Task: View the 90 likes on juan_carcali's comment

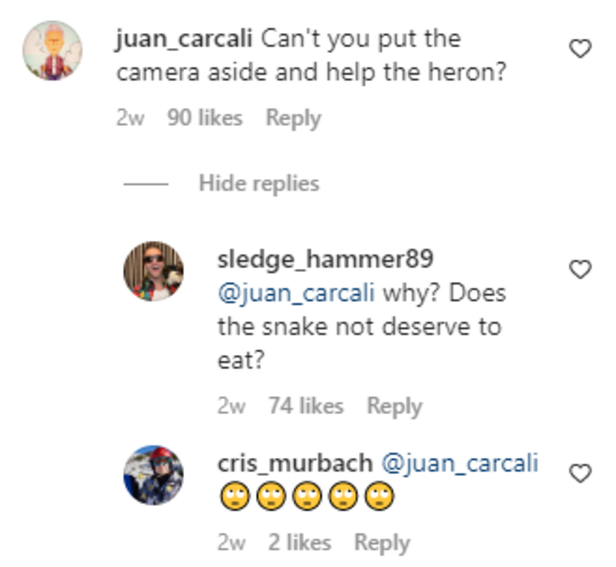Action: click(x=204, y=118)
